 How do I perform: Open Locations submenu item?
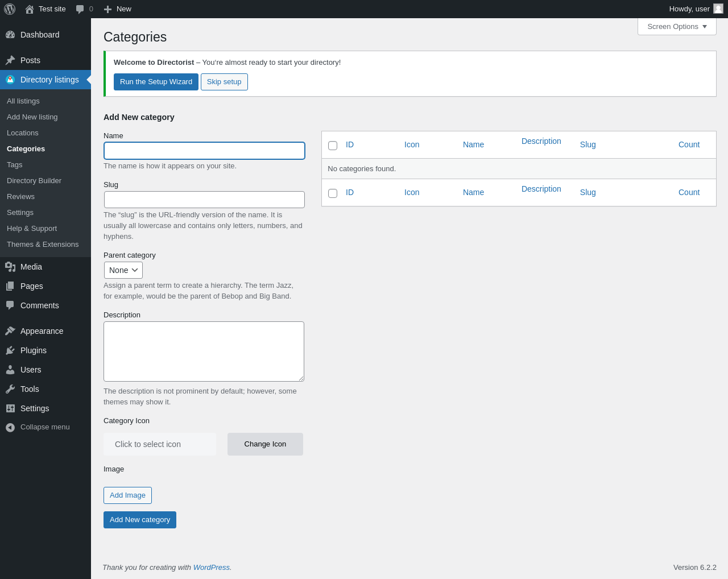point(23,133)
